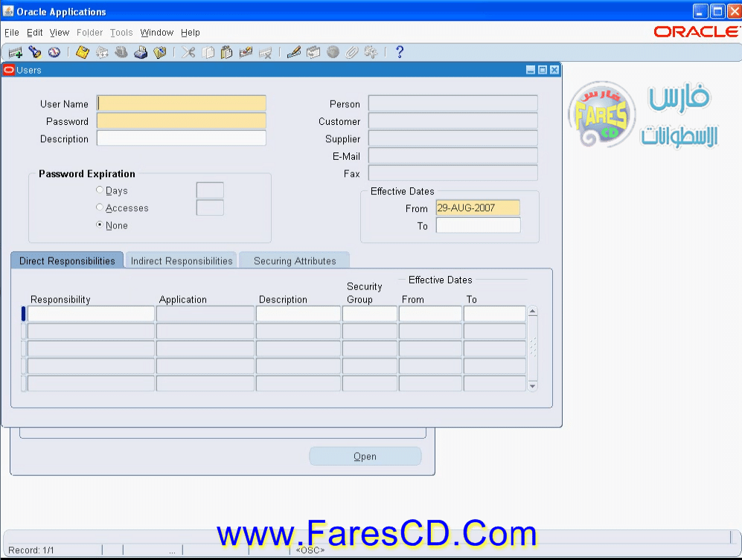The image size is (742, 560).
Task: Click the '<OSC>' status bar indicator
Action: [x=310, y=550]
